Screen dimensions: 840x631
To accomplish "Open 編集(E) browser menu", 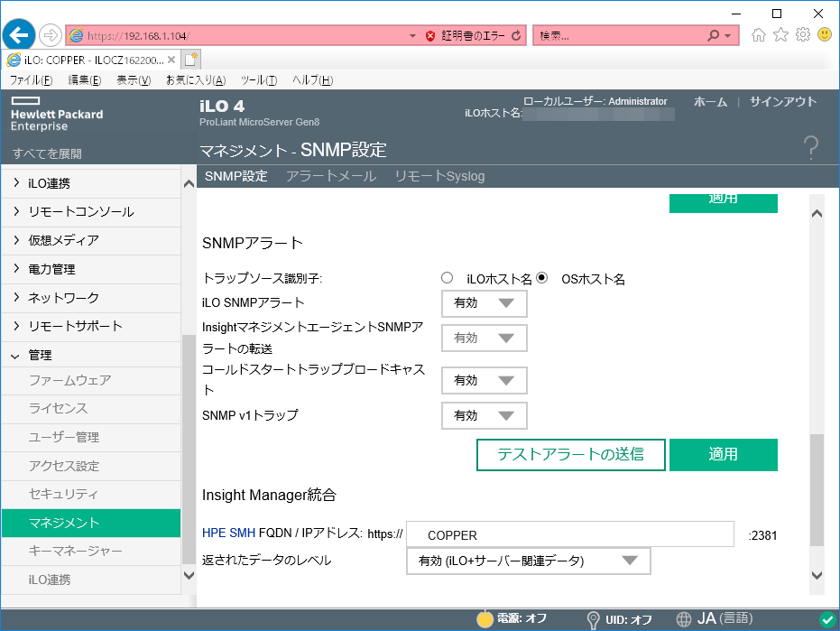I will tap(85, 79).
